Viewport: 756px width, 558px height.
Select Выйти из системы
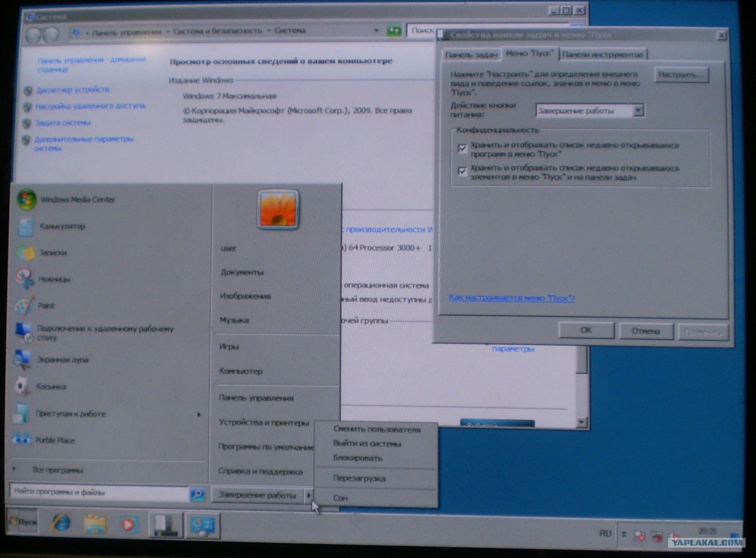click(367, 444)
